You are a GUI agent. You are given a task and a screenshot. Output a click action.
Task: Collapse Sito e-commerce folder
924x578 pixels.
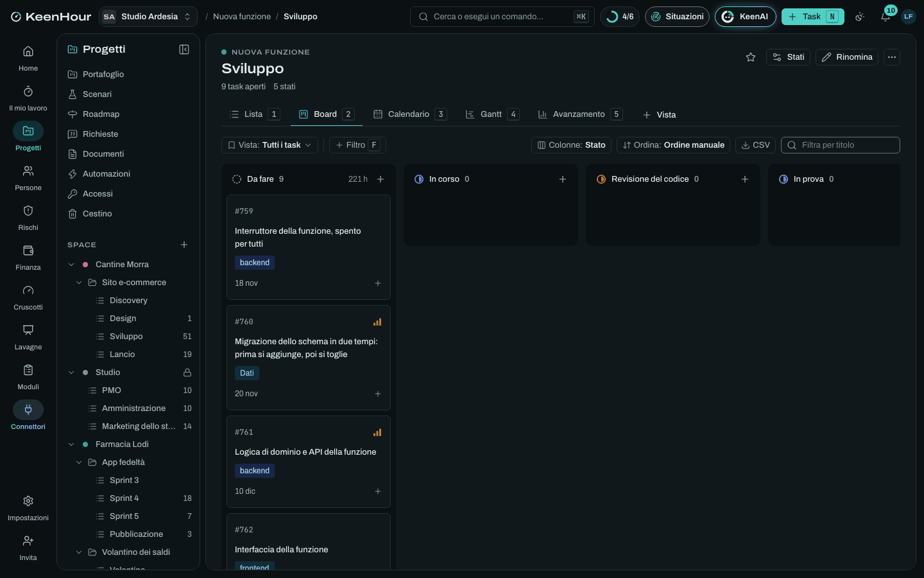(79, 283)
